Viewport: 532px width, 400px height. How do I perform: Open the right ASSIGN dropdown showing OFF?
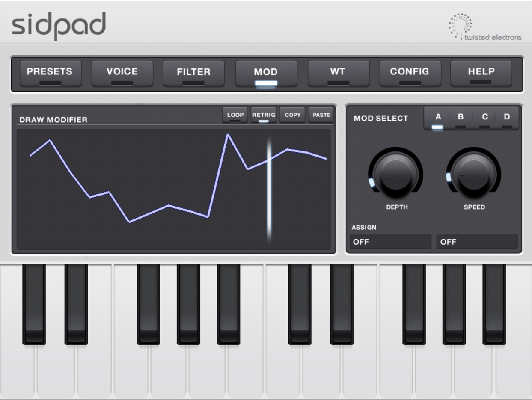point(476,242)
